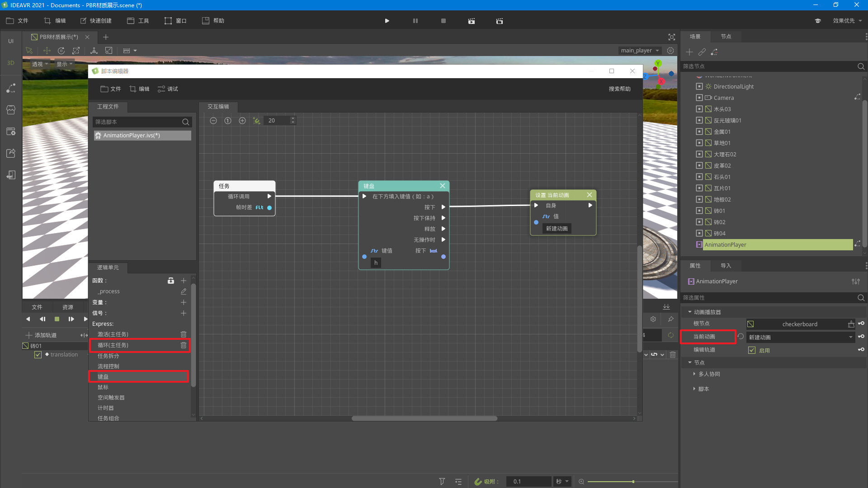
Task: Add a new signal in logic unit
Action: (x=184, y=313)
